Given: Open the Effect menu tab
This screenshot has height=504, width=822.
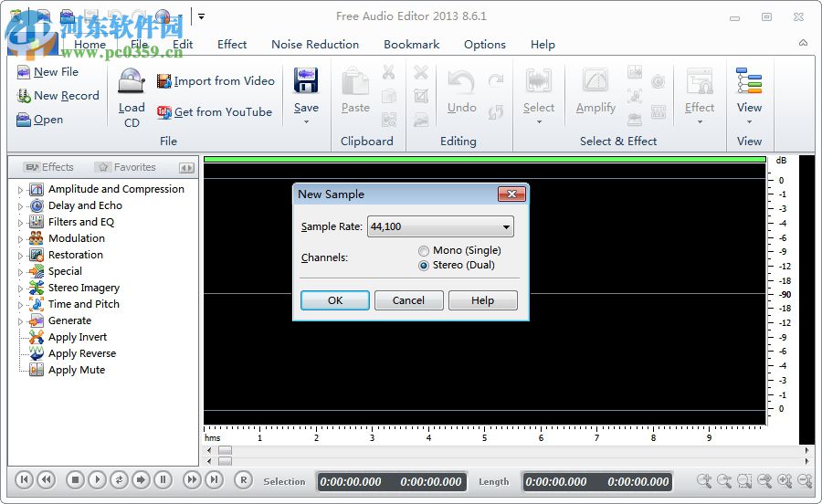Looking at the screenshot, I should pos(232,45).
